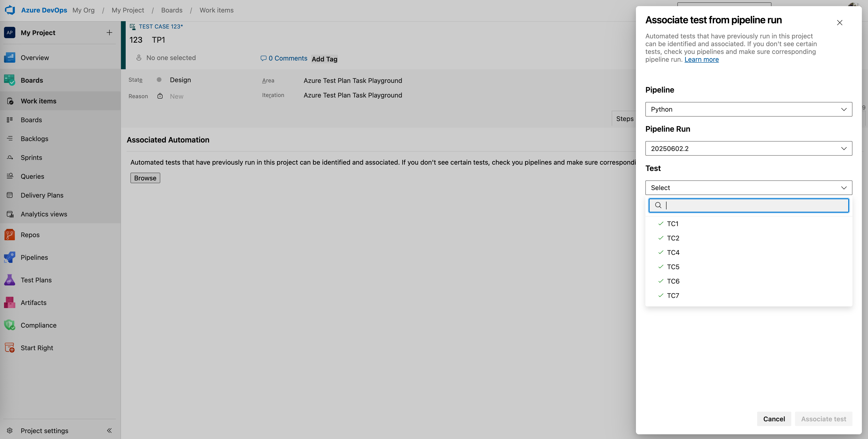Expand the Pipeline Run 20250602.2 dropdown
Image resolution: width=868 pixels, height=439 pixels.
click(748, 148)
